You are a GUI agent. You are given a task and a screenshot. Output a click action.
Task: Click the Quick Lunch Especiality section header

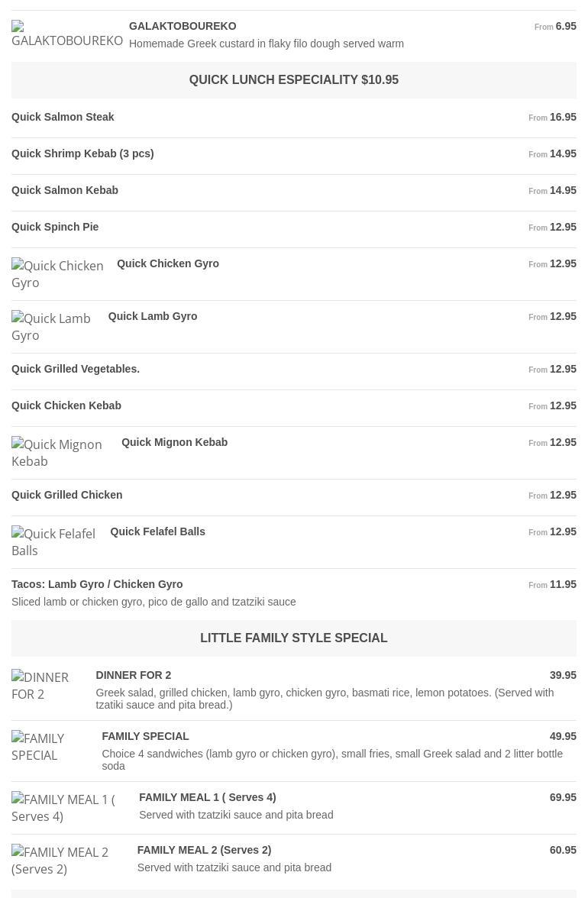pyautogui.click(x=294, y=80)
